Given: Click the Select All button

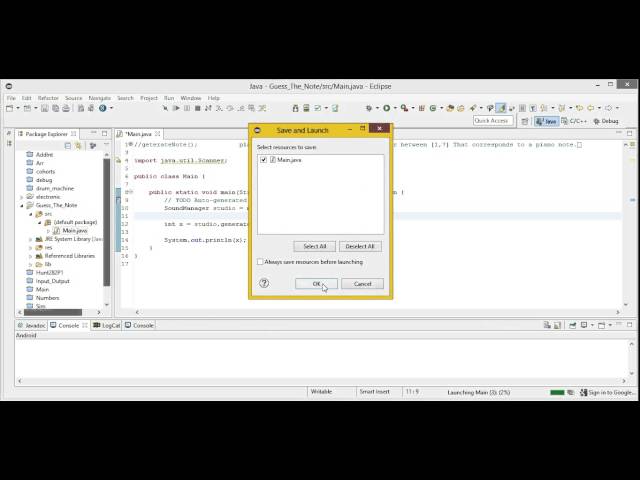Looking at the screenshot, I should tap(315, 247).
